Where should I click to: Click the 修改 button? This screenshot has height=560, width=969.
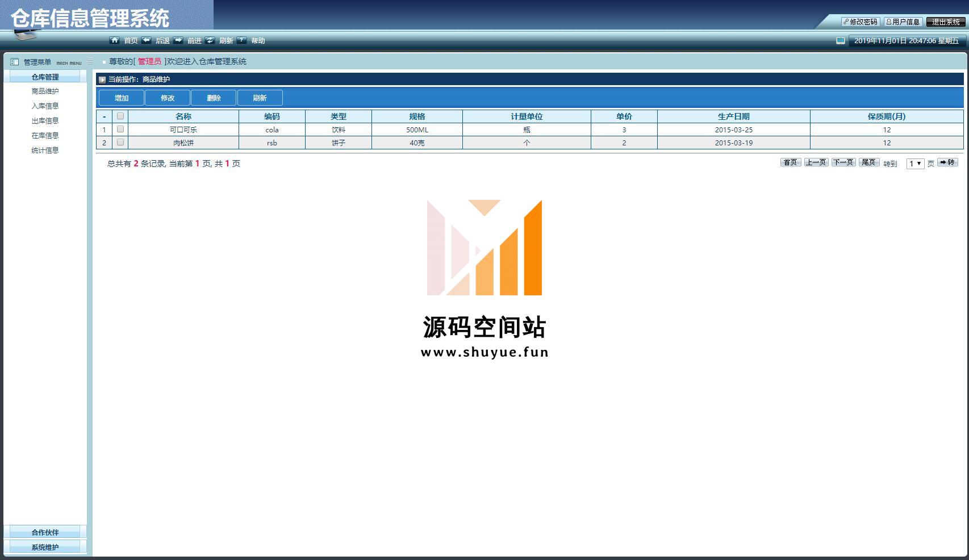(x=168, y=98)
